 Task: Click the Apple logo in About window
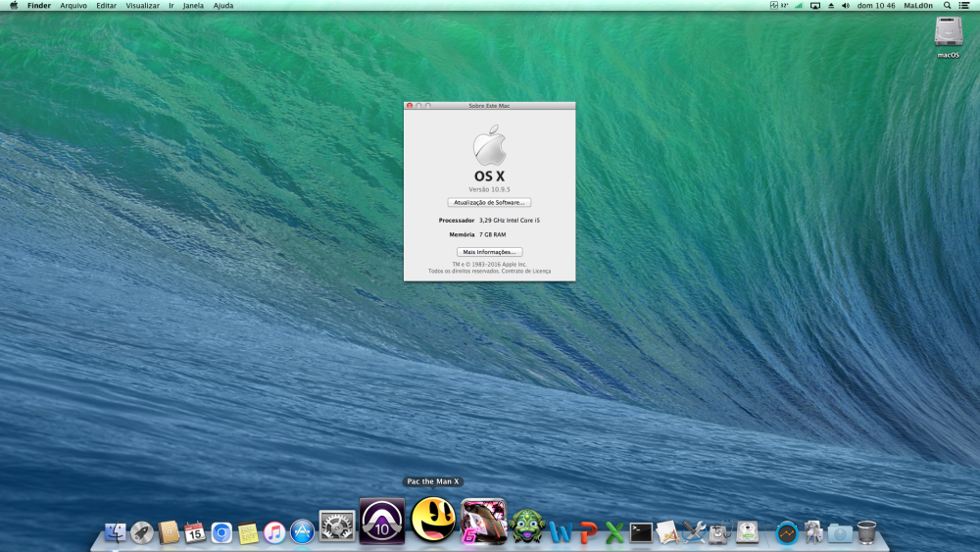click(x=489, y=145)
